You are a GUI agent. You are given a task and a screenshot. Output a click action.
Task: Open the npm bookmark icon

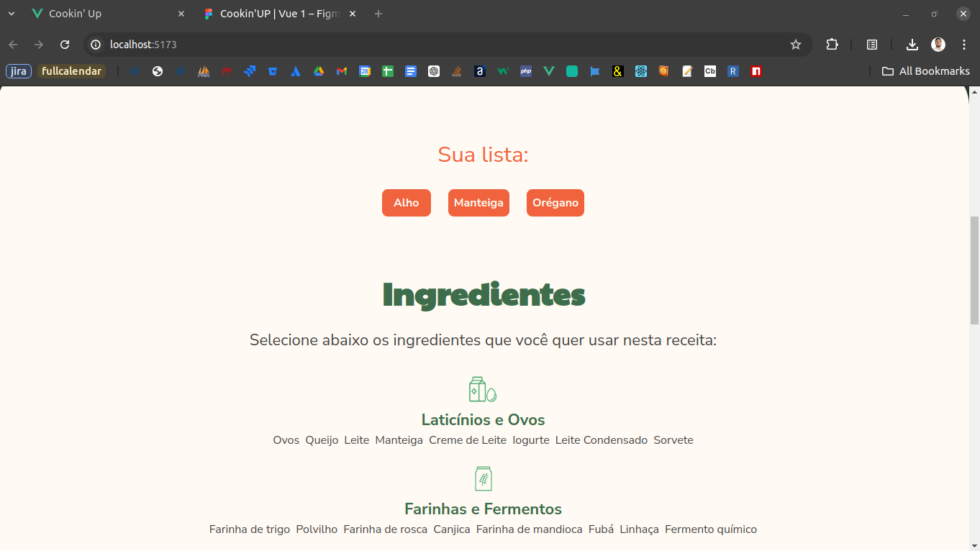756,71
